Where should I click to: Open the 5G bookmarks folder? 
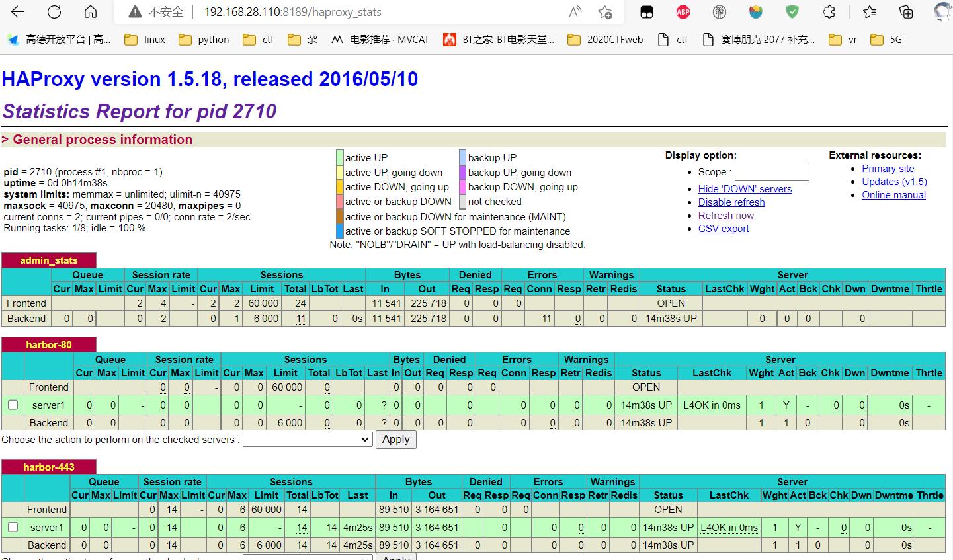coord(886,40)
